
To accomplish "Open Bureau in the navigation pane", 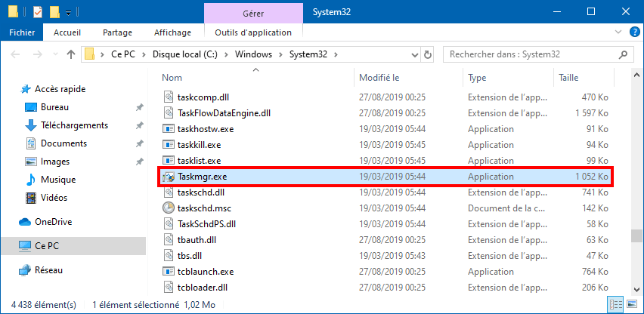I will tap(54, 107).
